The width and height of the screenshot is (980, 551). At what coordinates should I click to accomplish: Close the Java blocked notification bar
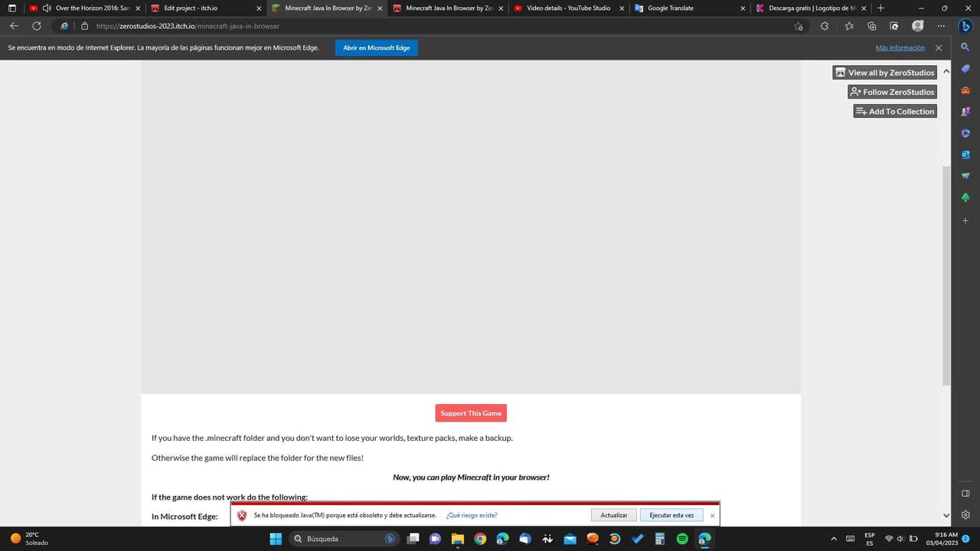[x=712, y=515]
